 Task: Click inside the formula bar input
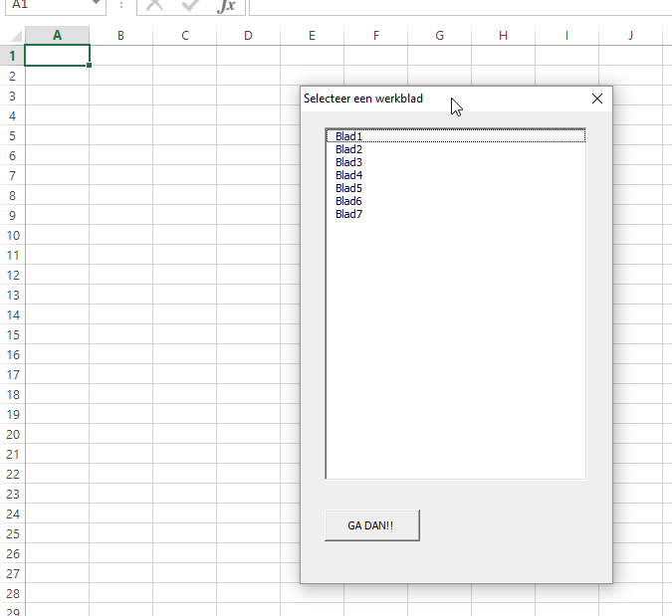click(460, 6)
